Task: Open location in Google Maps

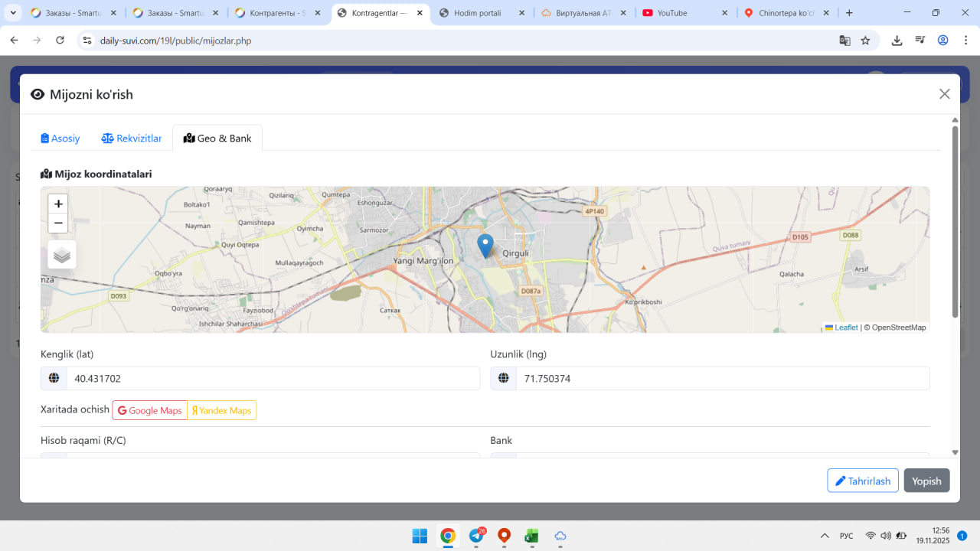Action: 150,411
